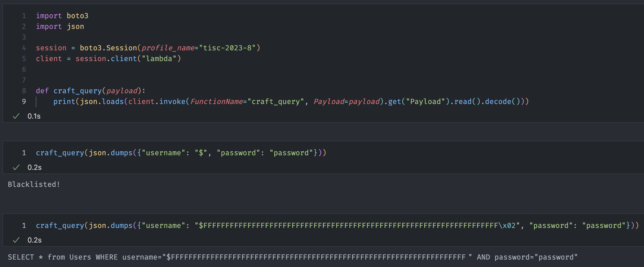Click the success checkmark showing 0.1s

[x=16, y=116]
